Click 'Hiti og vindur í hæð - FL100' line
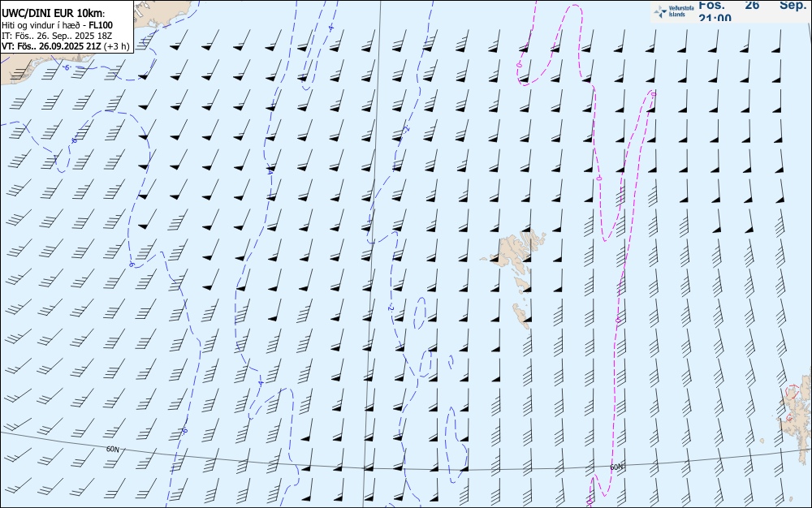This screenshot has height=508, width=812. 57,25
